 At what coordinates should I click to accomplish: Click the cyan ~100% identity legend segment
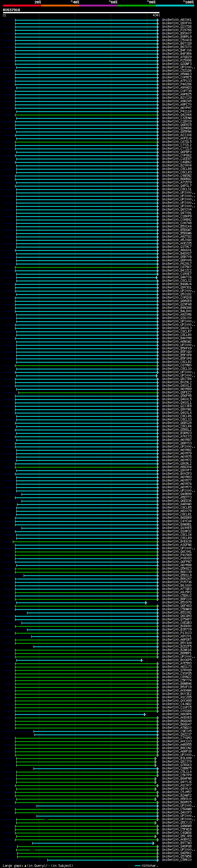(175, 6)
